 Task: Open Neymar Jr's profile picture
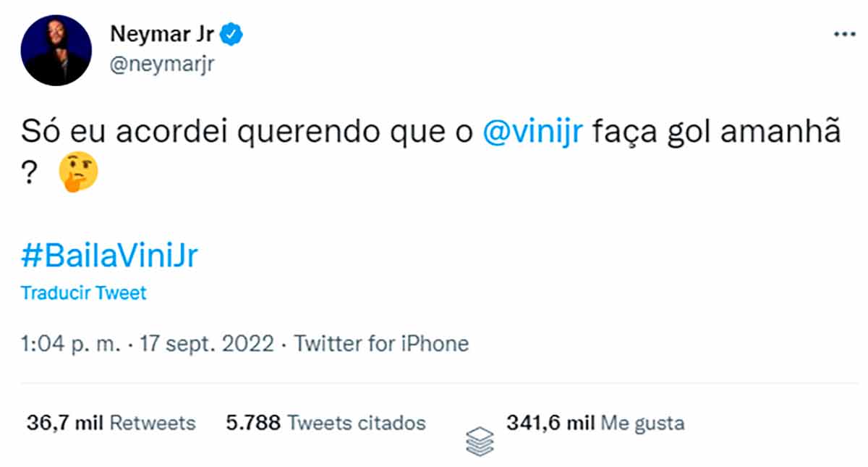coord(57,50)
